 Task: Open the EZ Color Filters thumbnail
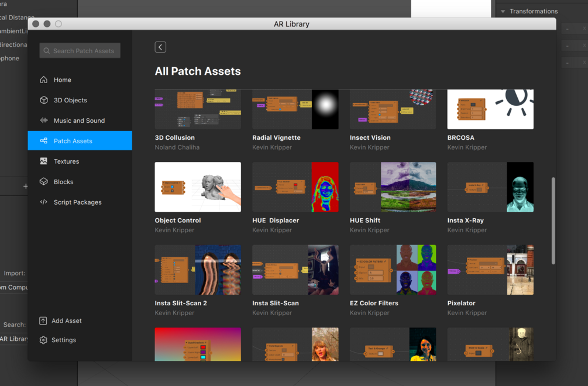(x=393, y=270)
